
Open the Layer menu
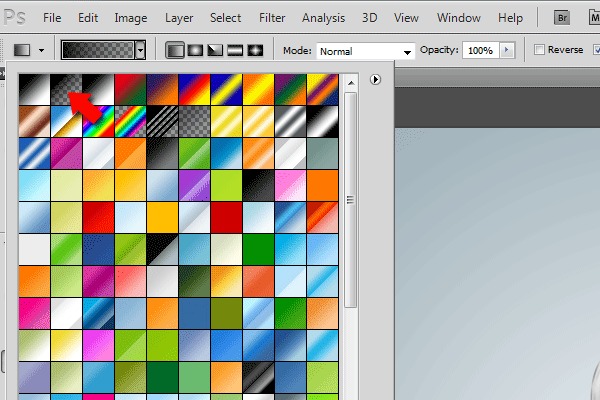(x=179, y=18)
